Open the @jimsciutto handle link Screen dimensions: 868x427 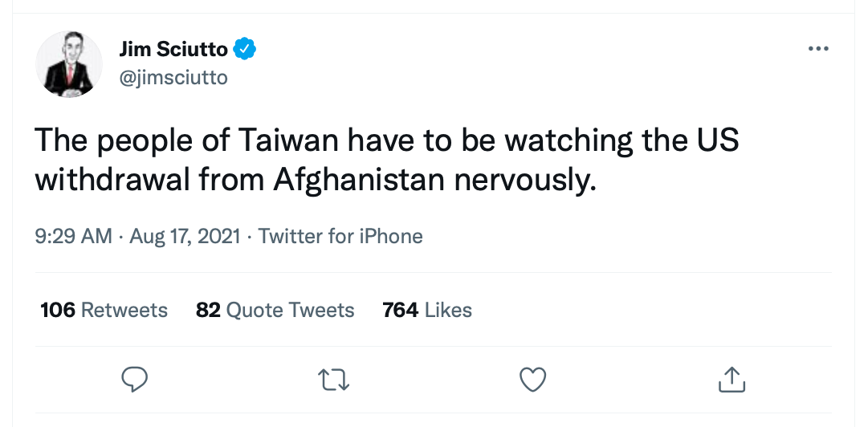click(173, 77)
